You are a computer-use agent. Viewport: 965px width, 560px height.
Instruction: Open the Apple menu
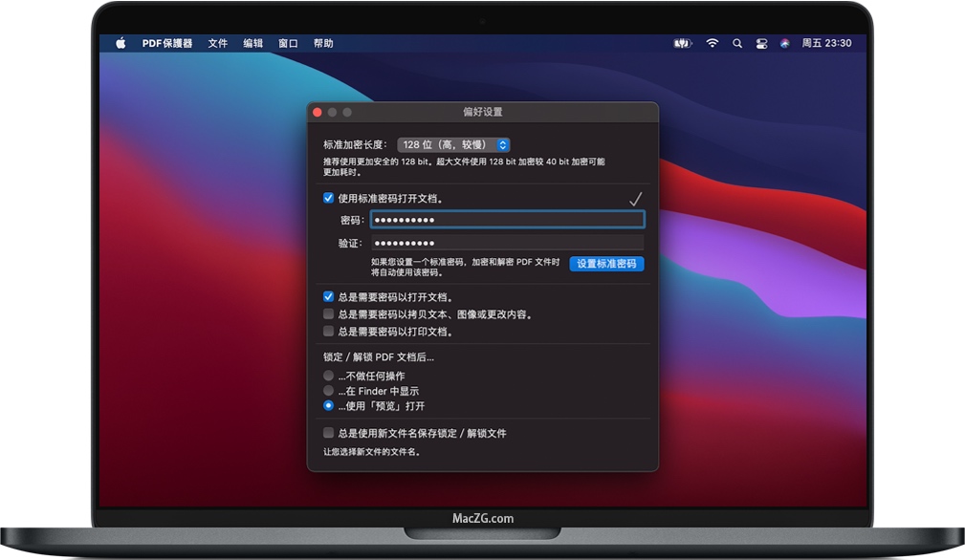point(119,42)
